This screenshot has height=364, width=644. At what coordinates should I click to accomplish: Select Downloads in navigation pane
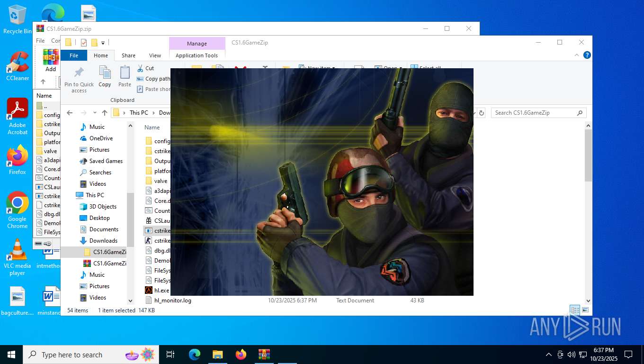[x=103, y=241]
